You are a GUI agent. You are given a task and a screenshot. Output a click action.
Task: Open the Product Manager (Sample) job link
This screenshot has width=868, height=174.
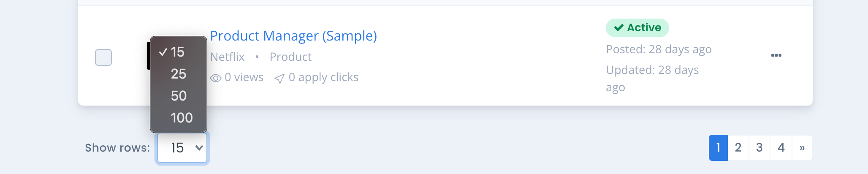(293, 36)
